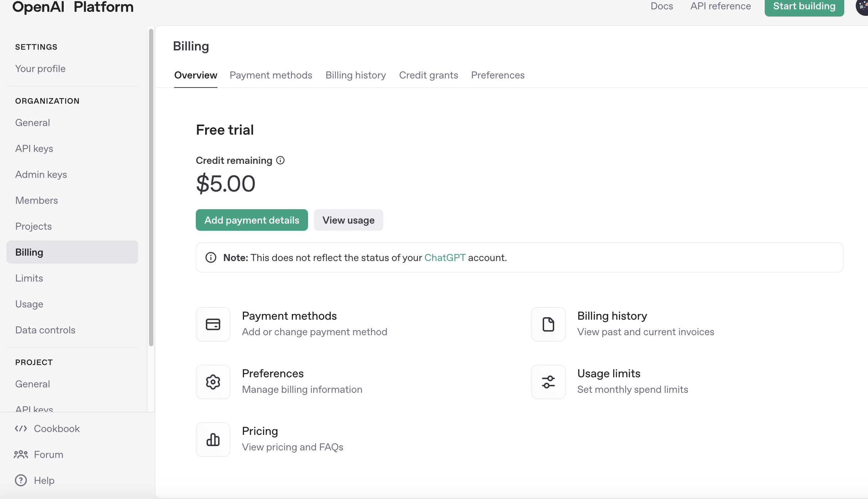Open the user avatar in the top corner
Viewport: 868px width, 499px height.
(862, 6)
